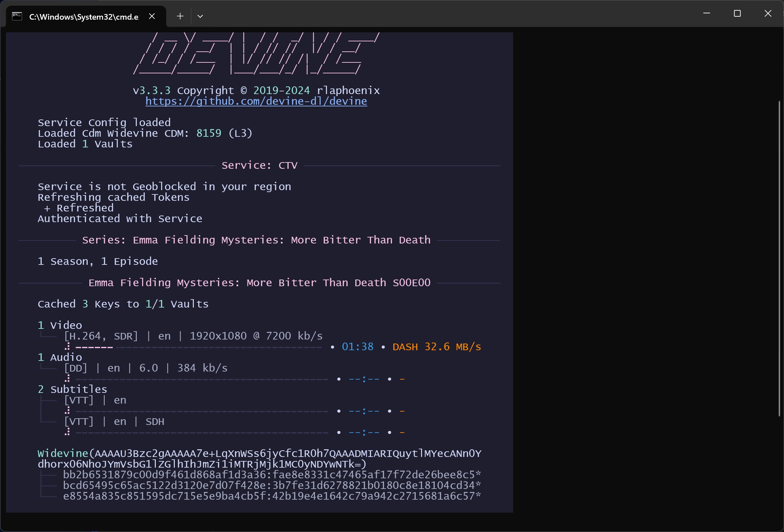Screen dimensions: 784x532
Task: Click the video download progress bar
Action: [x=199, y=347]
